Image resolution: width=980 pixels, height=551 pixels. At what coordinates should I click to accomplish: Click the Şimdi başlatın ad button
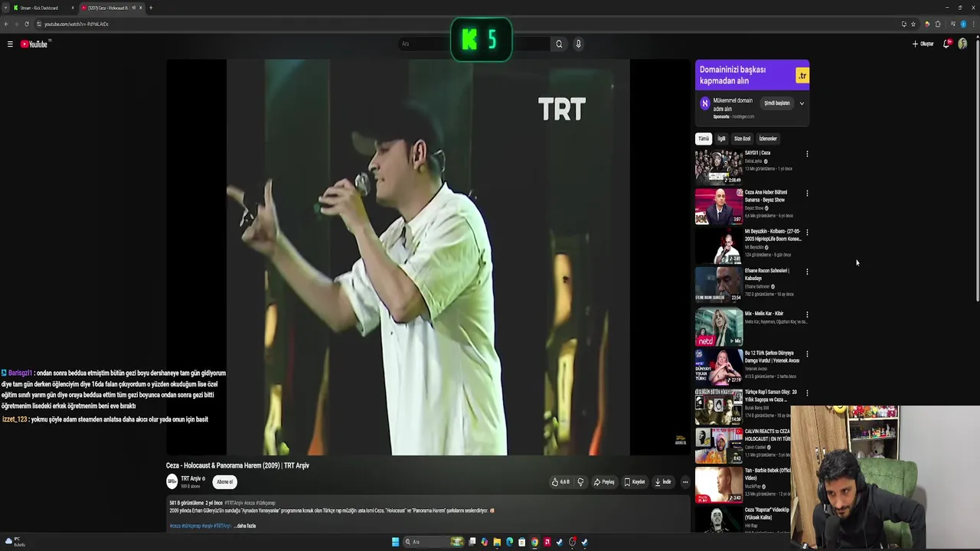tap(777, 103)
